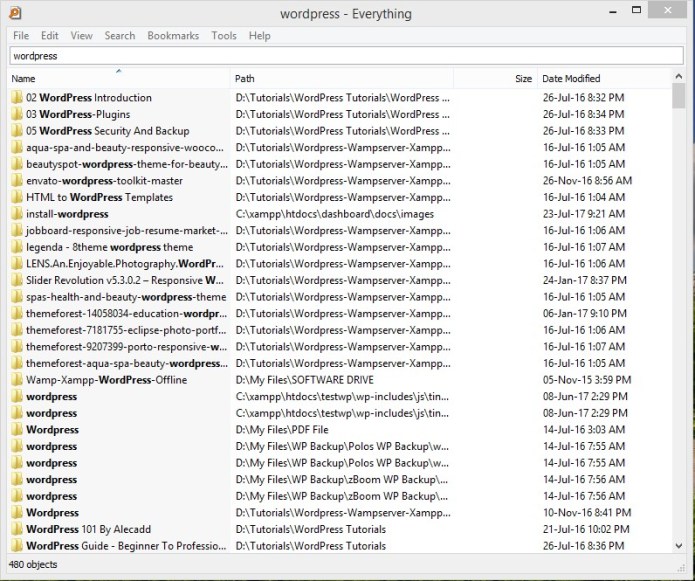Click path D:\My Files\SOFTWARE DRIVE
The width and height of the screenshot is (695, 581).
pos(305,380)
